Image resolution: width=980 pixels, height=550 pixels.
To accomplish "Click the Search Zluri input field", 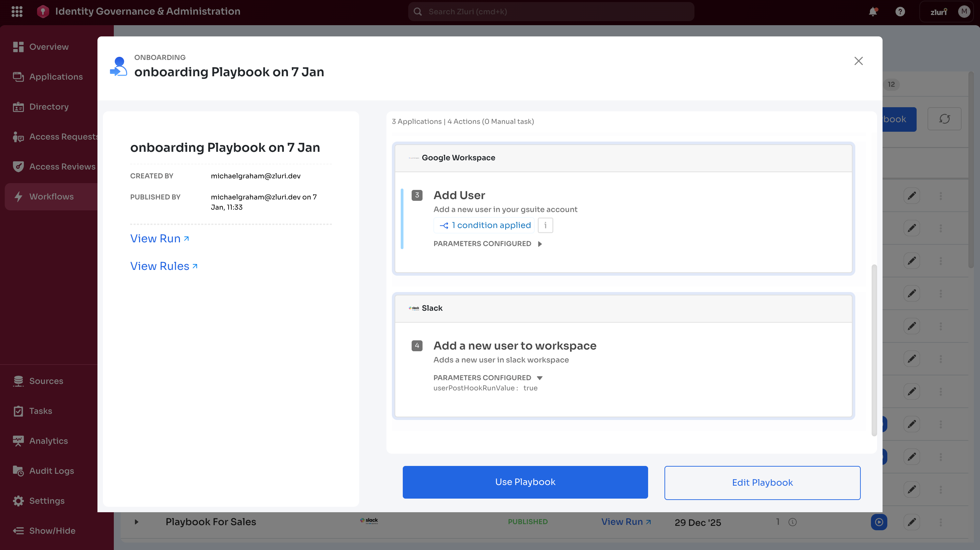I will (551, 12).
